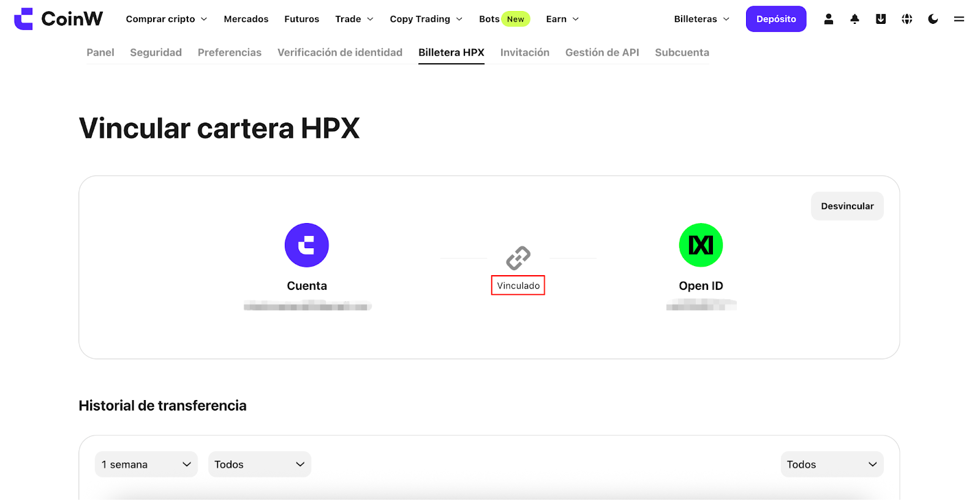Open the Todos dropdown under Desvincular
Screen dimensions: 980x500
pos(832,464)
